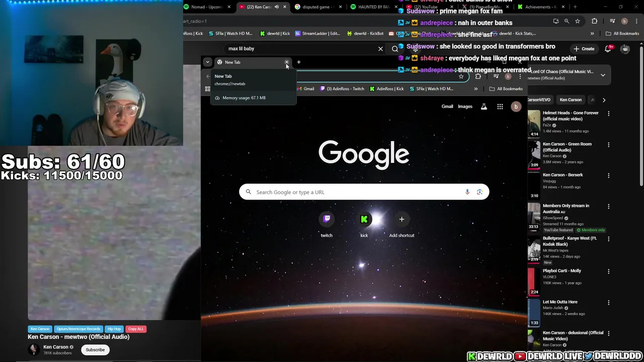Open options for Helmet Heads - Gone Forever
644x362 pixels.
pos(608,114)
